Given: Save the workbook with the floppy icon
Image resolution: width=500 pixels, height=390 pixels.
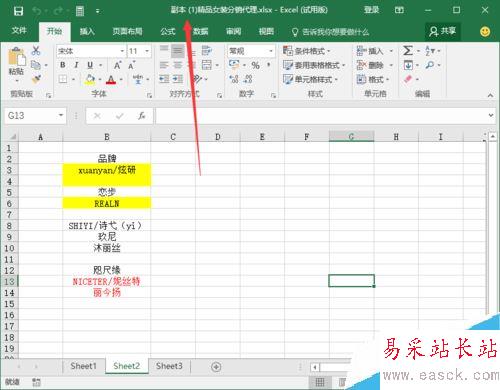Looking at the screenshot, I should [x=18, y=11].
